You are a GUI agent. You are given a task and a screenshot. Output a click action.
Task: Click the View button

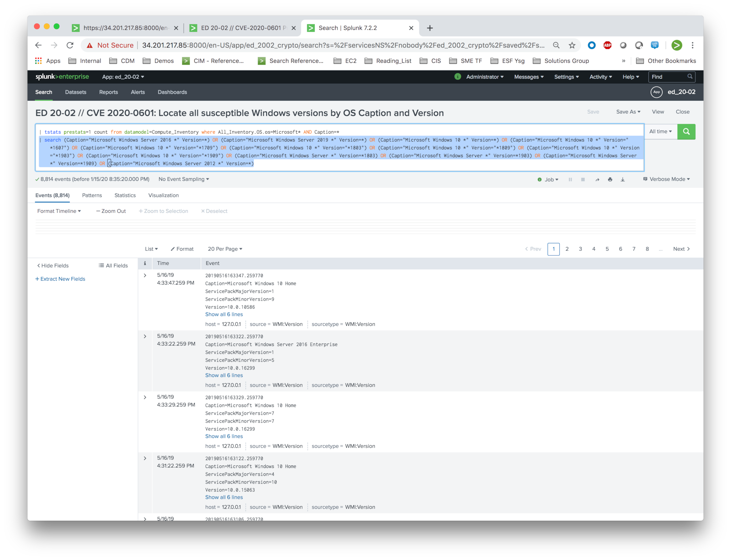coord(658,112)
